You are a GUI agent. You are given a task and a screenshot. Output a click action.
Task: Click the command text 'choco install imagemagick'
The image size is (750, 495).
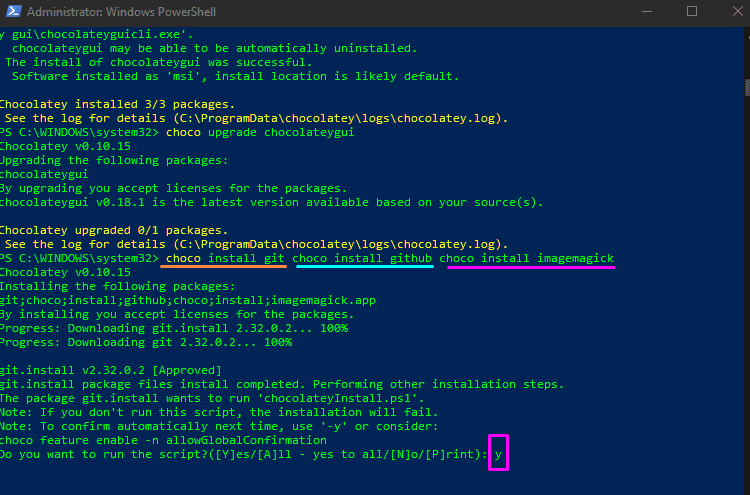pyautogui.click(x=527, y=258)
